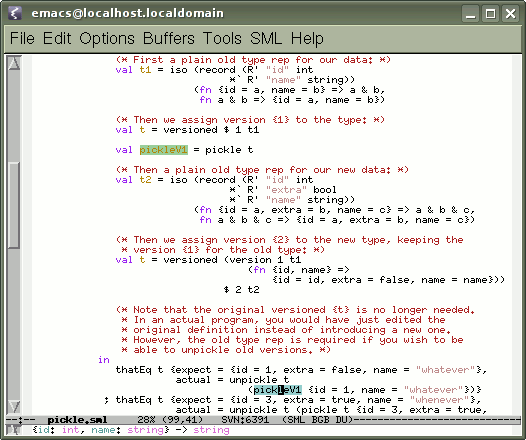Click the highlighted pickleV1 definition

click(164, 150)
